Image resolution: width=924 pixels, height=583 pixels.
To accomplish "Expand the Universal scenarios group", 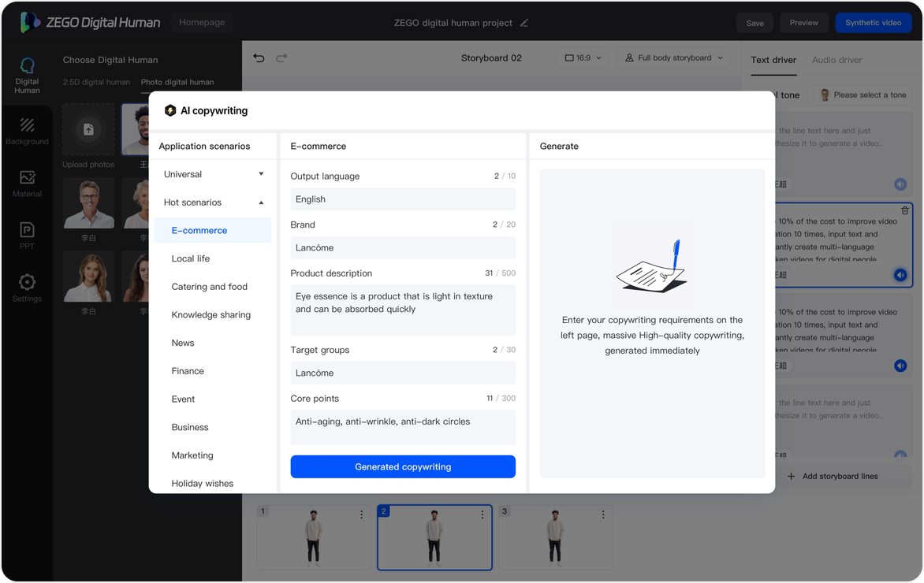I will click(x=261, y=174).
